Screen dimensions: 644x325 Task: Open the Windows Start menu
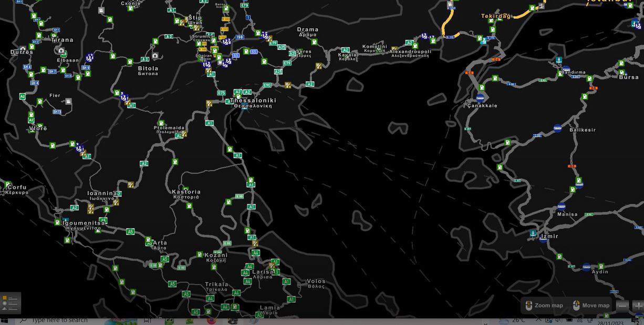5,320
